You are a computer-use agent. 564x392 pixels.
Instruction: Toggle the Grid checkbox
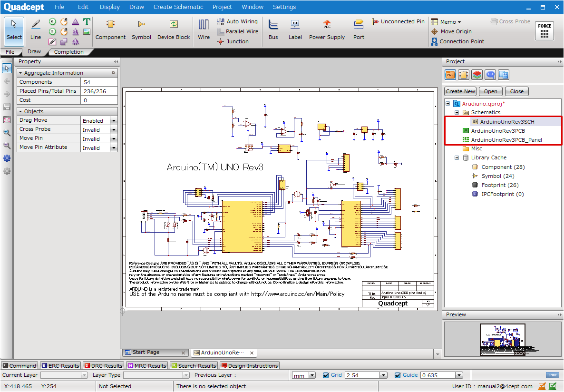[x=326, y=375]
